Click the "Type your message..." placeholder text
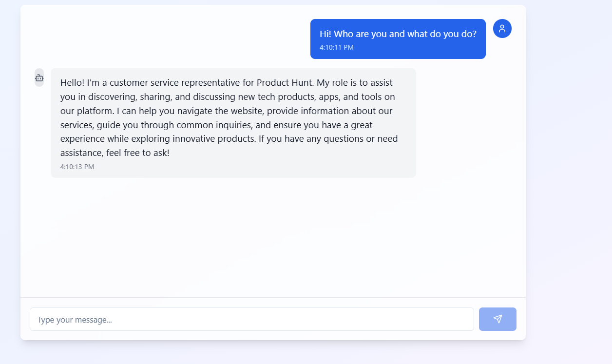 tap(75, 320)
